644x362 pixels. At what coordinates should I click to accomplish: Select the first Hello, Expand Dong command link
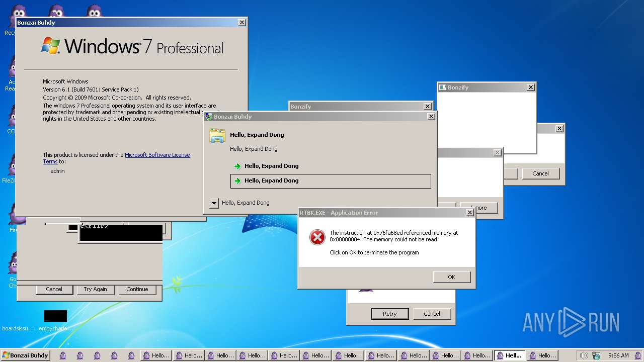tap(331, 166)
